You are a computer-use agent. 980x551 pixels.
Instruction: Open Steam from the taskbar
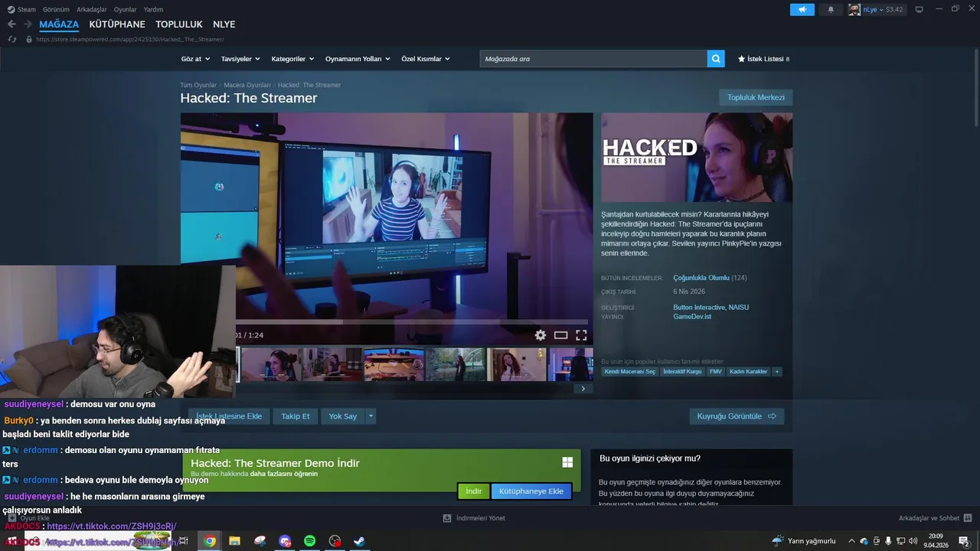(x=359, y=541)
